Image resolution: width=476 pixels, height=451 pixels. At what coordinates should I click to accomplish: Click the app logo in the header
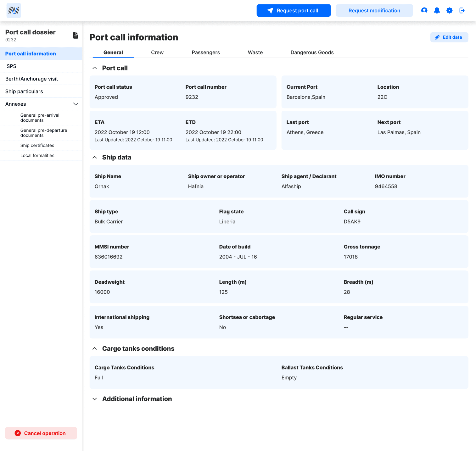tap(14, 10)
